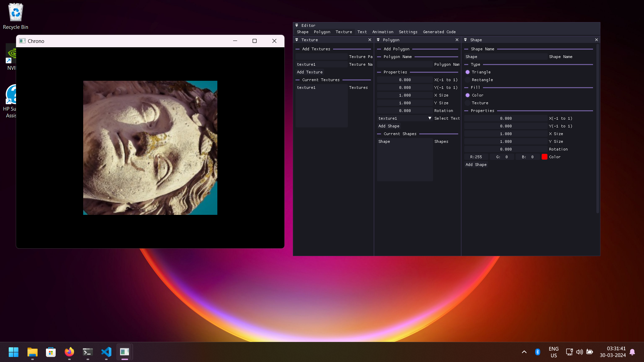644x362 pixels.
Task: Choose Color fill option
Action: pyautogui.click(x=468, y=95)
